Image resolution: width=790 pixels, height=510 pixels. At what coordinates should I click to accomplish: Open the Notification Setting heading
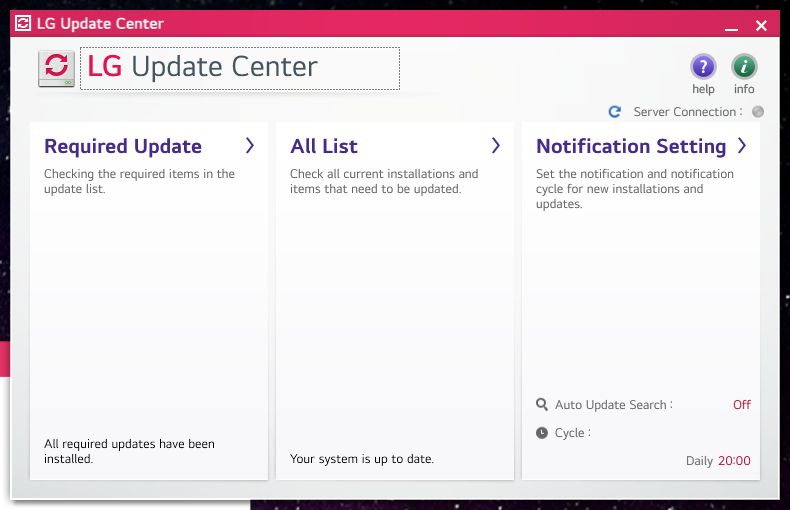pyautogui.click(x=631, y=147)
